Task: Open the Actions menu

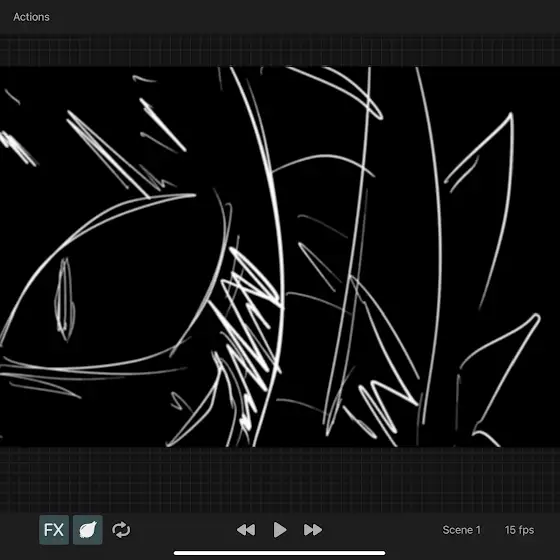Action: pos(31,17)
